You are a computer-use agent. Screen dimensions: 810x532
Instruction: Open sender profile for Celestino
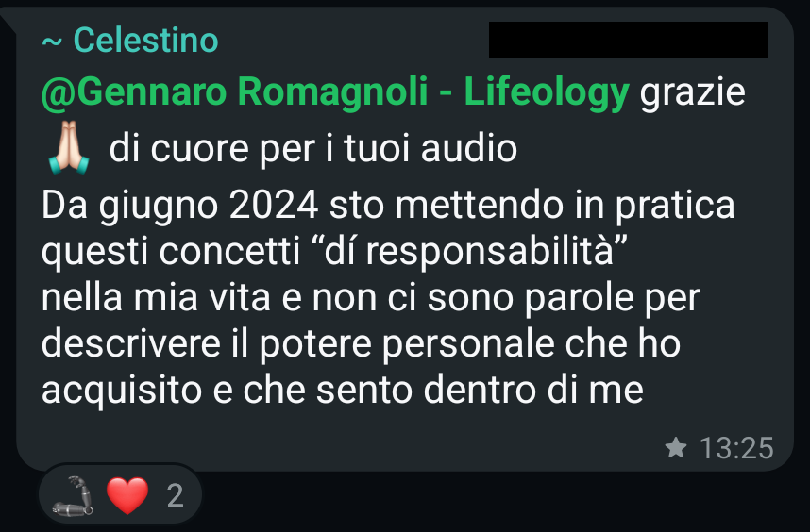tap(146, 41)
